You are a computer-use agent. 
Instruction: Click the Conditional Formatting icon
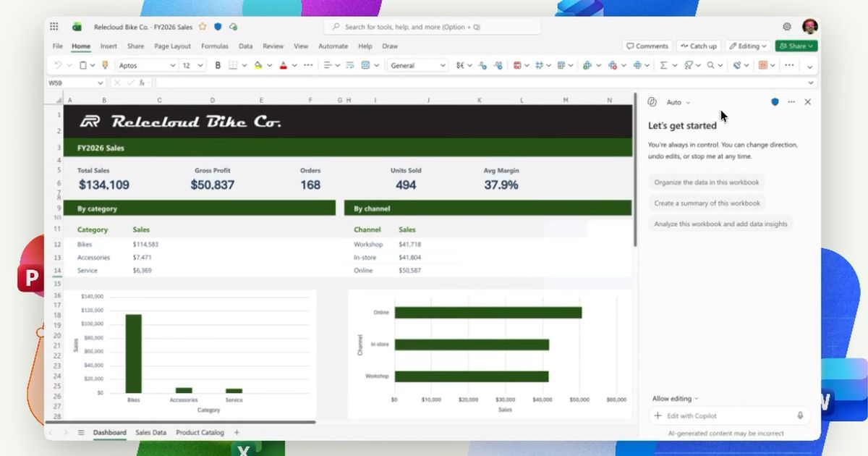[517, 65]
